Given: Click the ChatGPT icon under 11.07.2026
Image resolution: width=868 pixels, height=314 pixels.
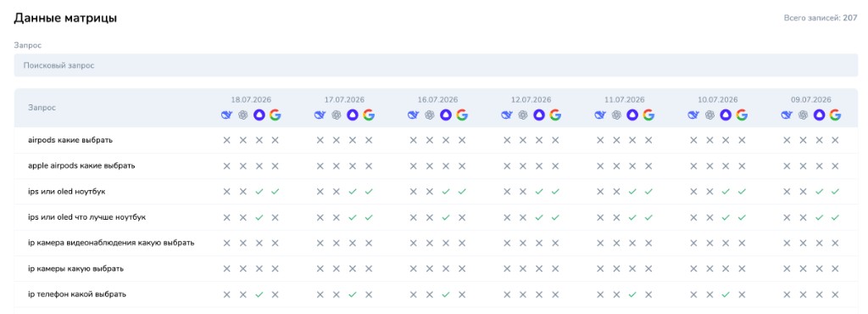Looking at the screenshot, I should [x=616, y=115].
